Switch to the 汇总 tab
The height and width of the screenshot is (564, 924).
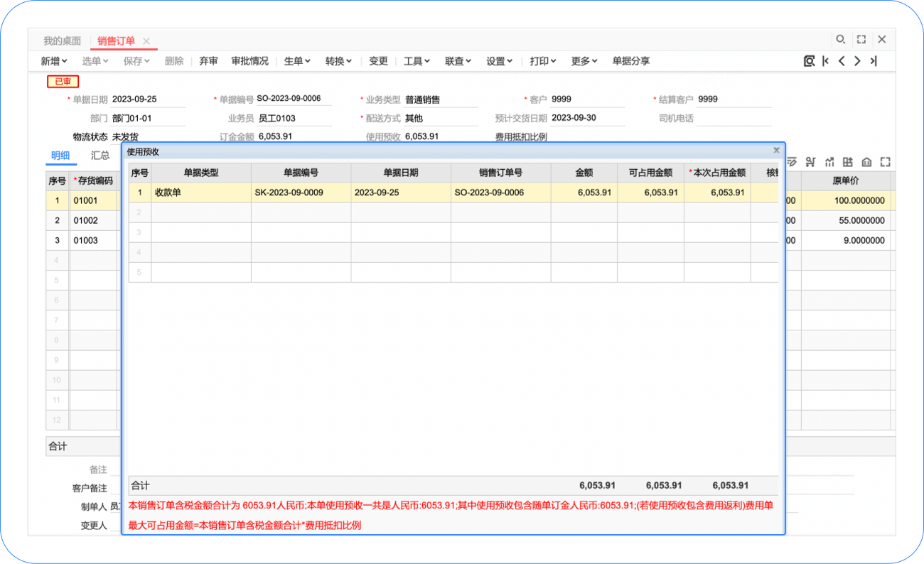(100, 156)
